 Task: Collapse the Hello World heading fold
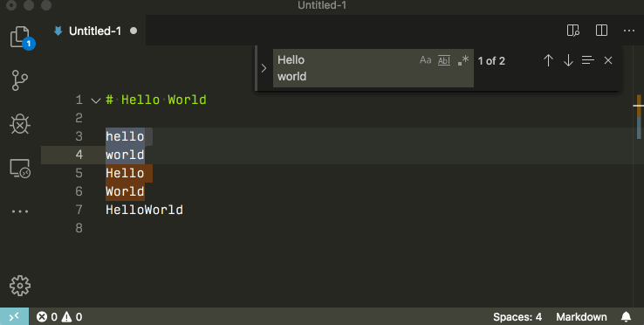coord(96,100)
